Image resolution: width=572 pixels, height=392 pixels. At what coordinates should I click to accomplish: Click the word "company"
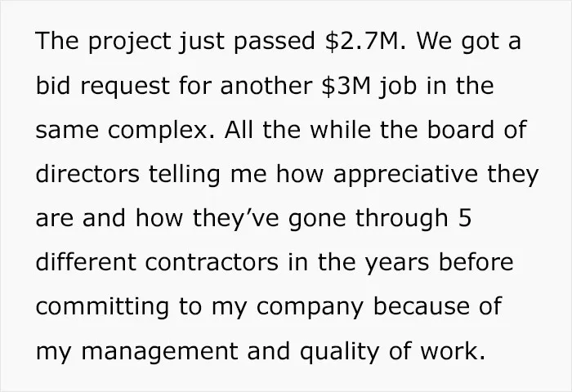point(310,308)
